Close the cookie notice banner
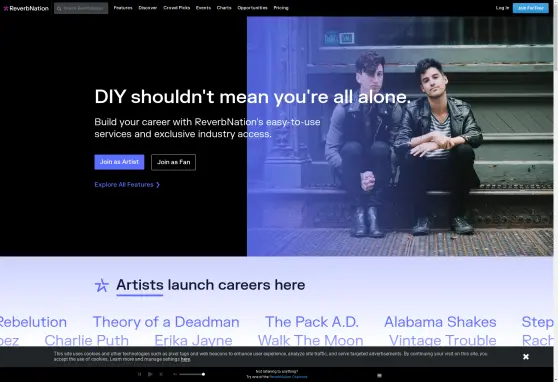558x382 pixels. (x=526, y=356)
